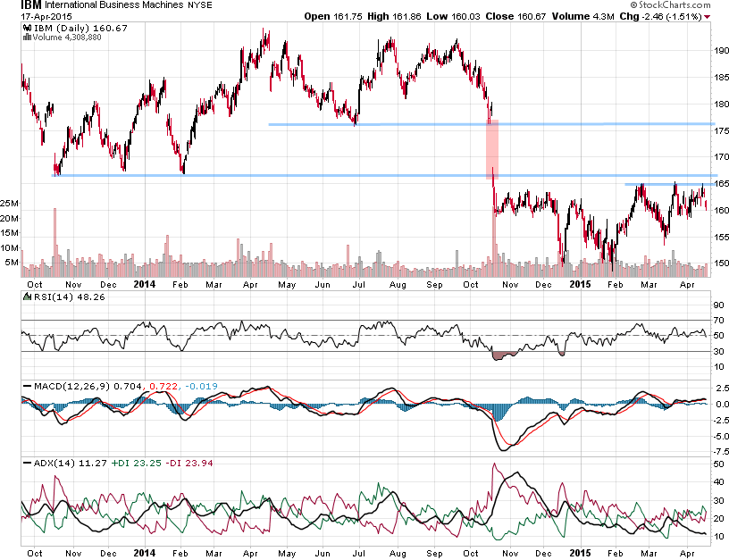This screenshot has width=729, height=560.
Task: Click the NYSE exchange label
Action: tap(199, 5)
